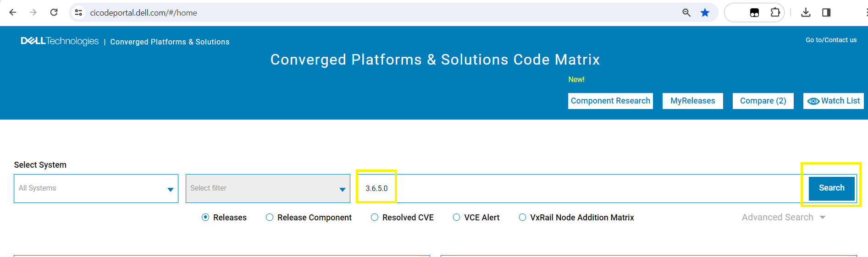868x257 pixels.
Task: Open the MyReleases page
Action: tap(692, 101)
